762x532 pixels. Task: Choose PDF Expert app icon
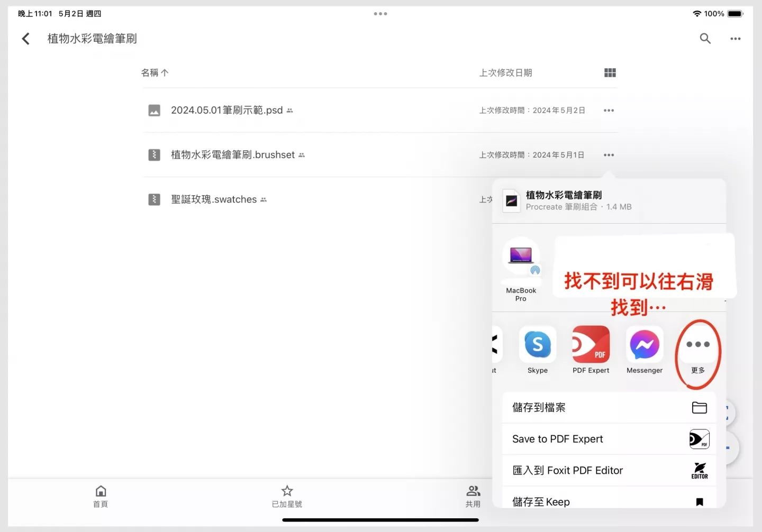[x=591, y=348]
